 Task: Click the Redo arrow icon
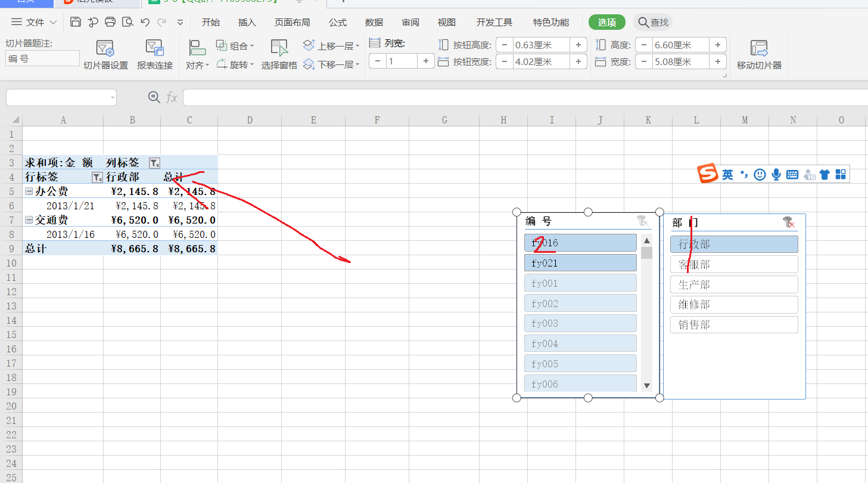[161, 23]
